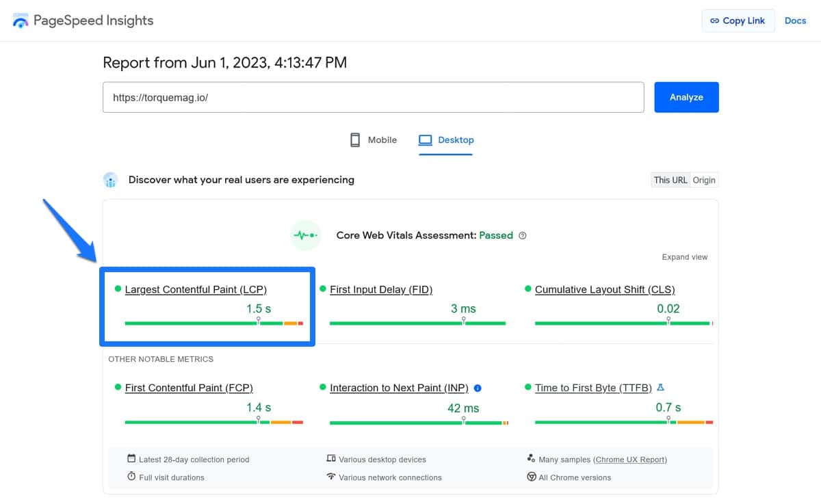Open the Chrome UX Report link

coord(629,460)
